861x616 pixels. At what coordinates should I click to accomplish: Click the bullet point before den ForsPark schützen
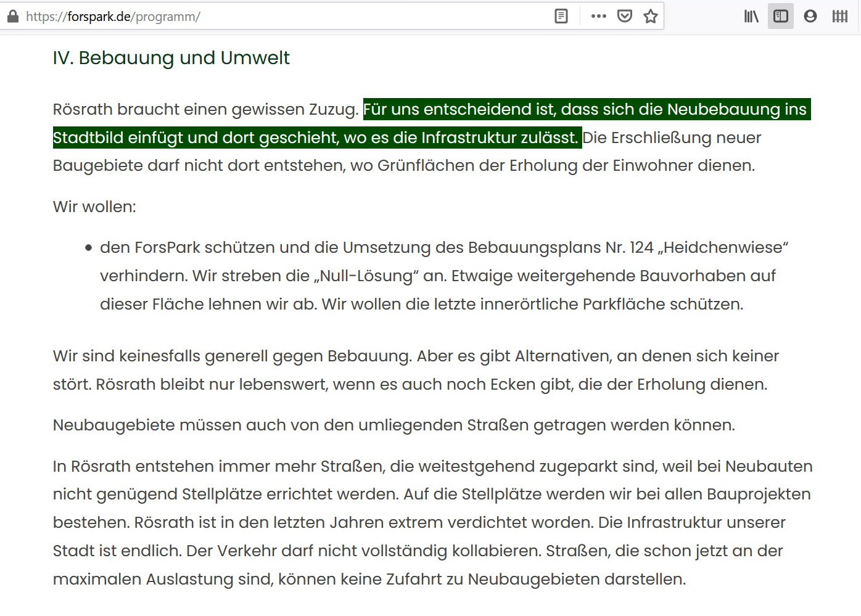click(x=89, y=248)
